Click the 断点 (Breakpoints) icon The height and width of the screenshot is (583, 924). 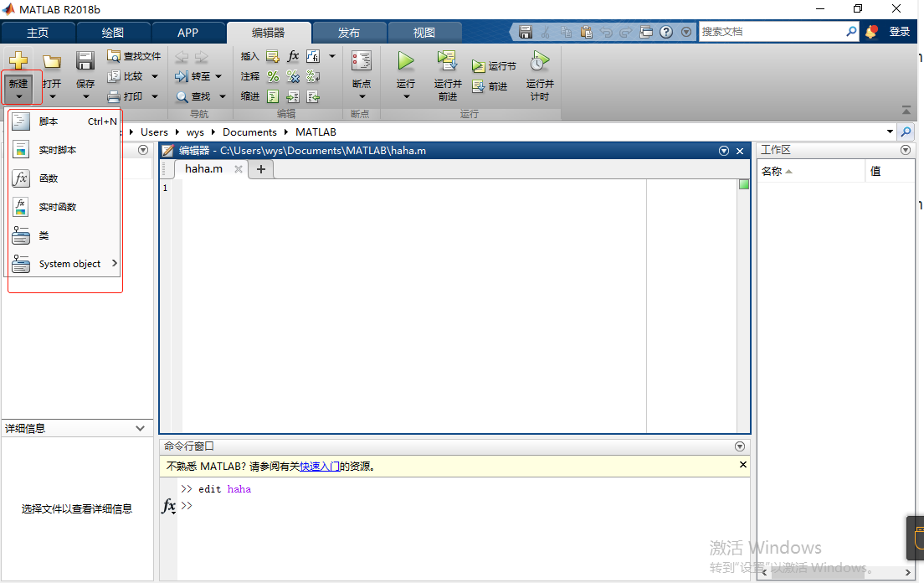(x=362, y=60)
